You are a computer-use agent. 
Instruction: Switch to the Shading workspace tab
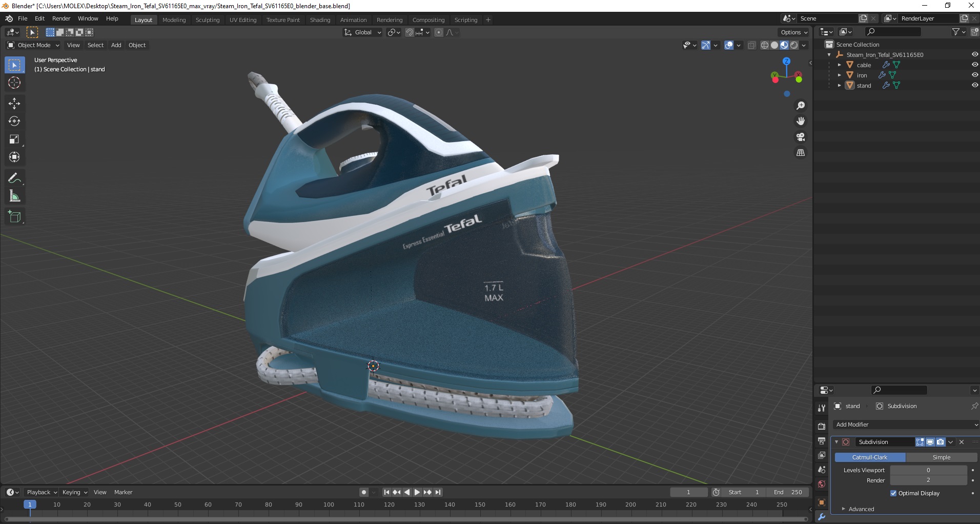click(x=320, y=20)
